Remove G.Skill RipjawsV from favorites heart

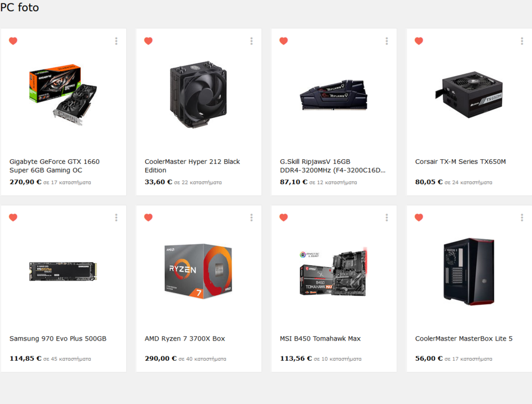tap(284, 41)
